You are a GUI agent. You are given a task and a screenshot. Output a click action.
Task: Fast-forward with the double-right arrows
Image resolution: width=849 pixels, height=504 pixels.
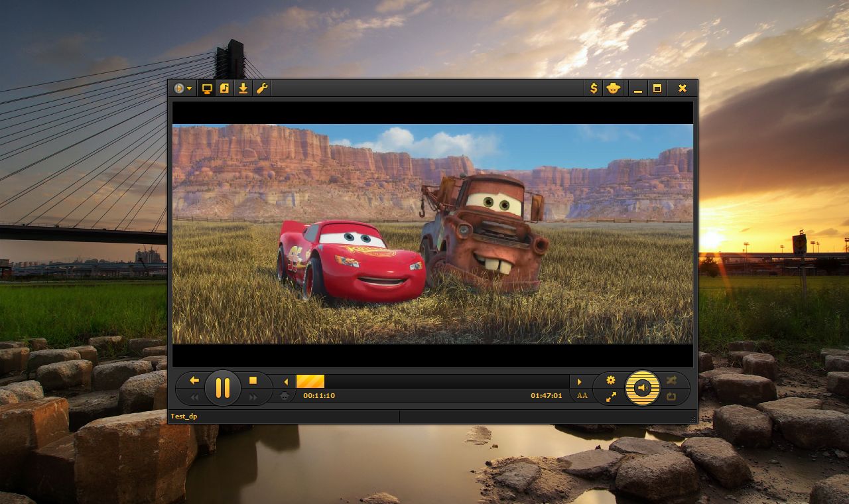click(x=253, y=397)
